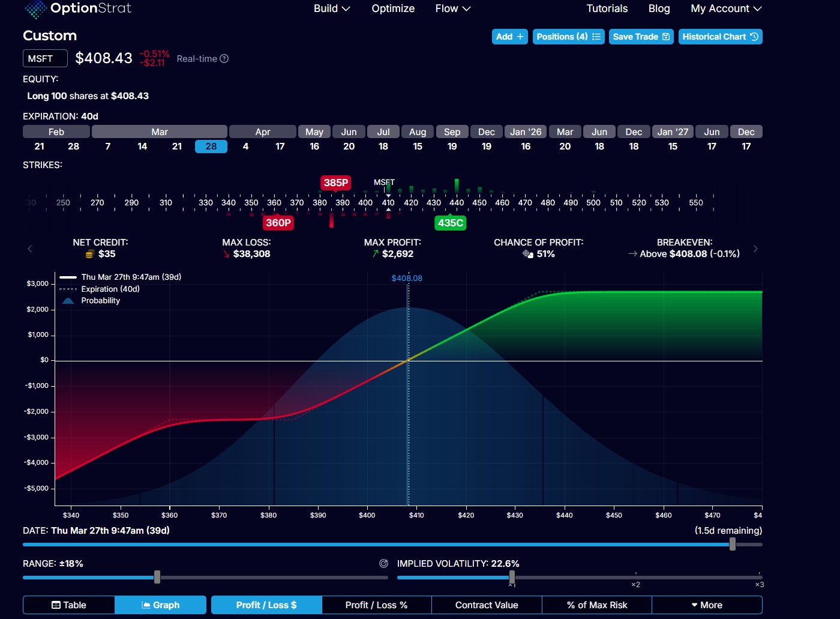Click the OptionStrat logo icon

tap(35, 9)
